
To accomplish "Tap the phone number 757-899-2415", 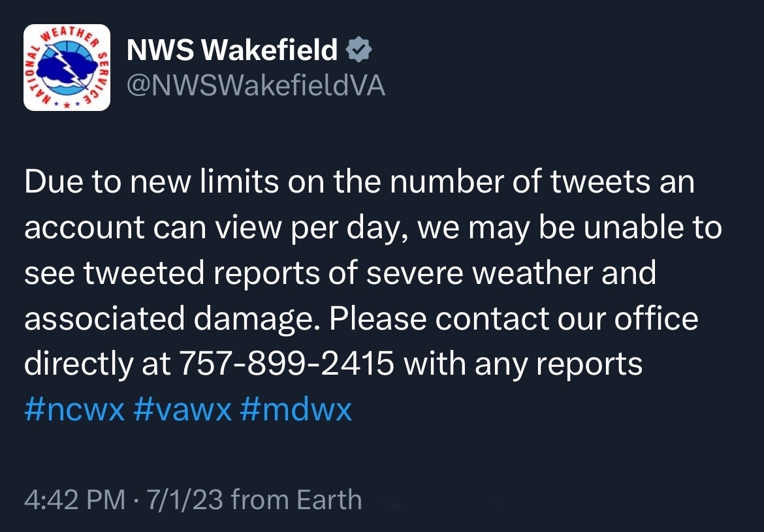I will coord(287,364).
